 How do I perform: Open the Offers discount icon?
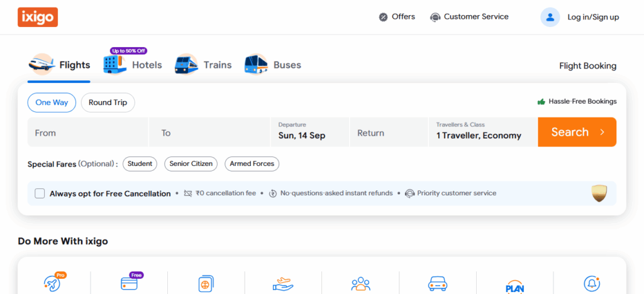point(383,17)
